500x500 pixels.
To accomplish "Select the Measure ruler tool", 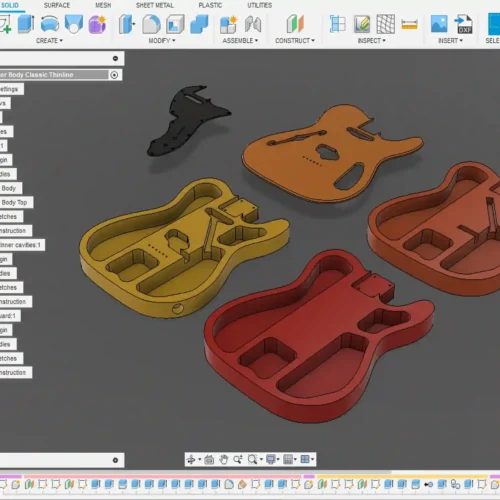I will [410, 24].
